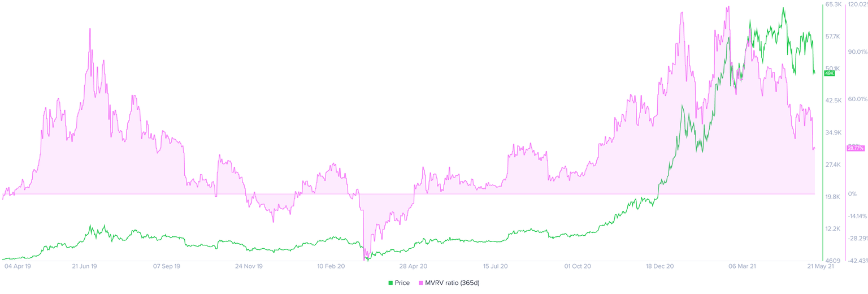Click the 0% MVRV axis label
This screenshot has height=294, width=868.
(852, 194)
